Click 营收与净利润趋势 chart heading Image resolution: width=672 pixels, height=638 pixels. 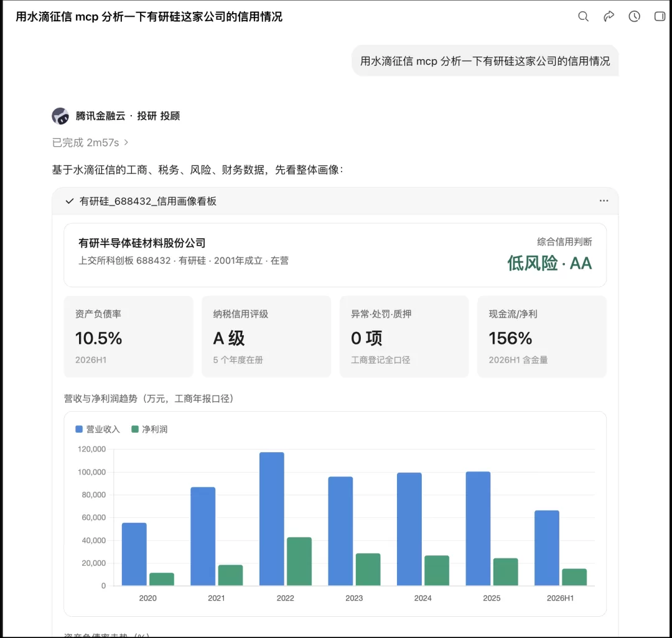148,399
